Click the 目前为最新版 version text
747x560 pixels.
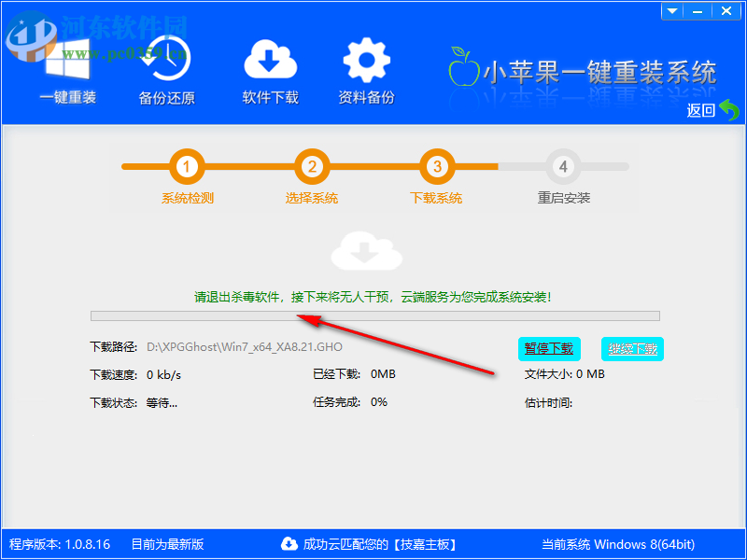click(x=166, y=544)
